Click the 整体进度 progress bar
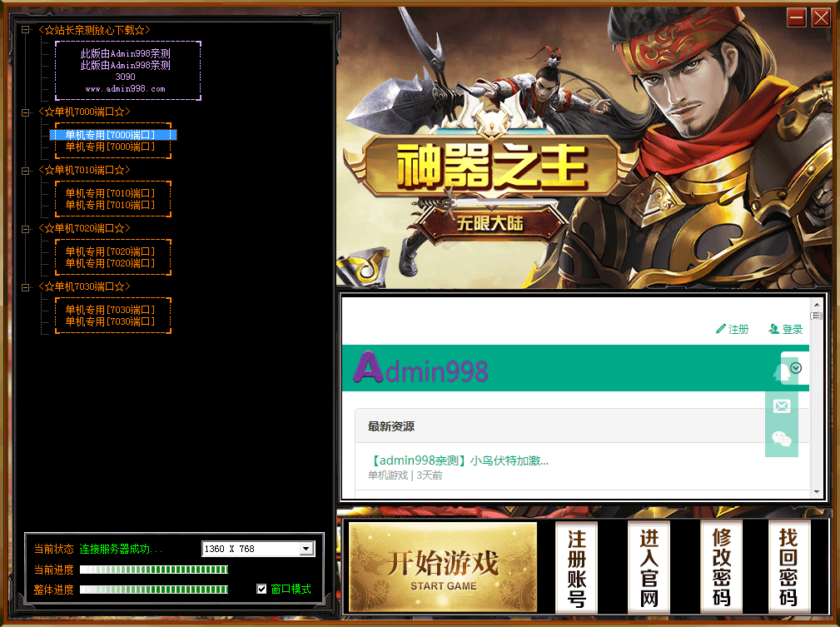This screenshot has height=627, width=840. point(154,590)
